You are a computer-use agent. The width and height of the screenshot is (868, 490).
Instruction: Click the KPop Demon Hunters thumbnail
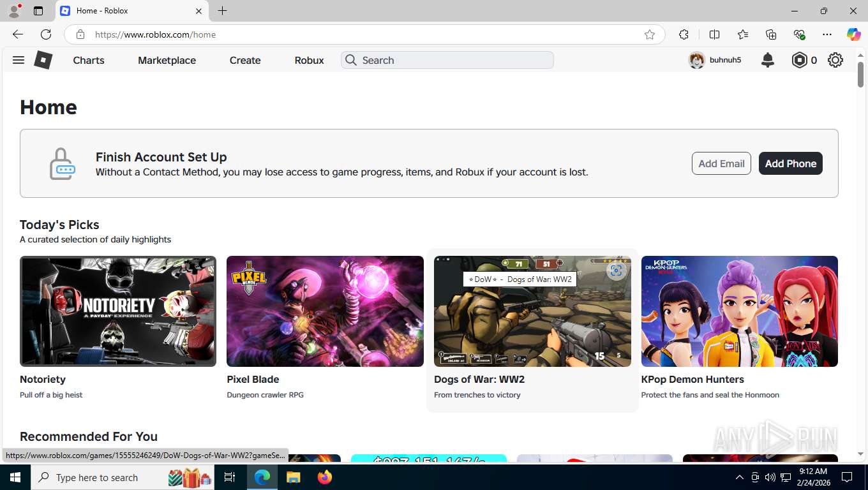pos(740,311)
